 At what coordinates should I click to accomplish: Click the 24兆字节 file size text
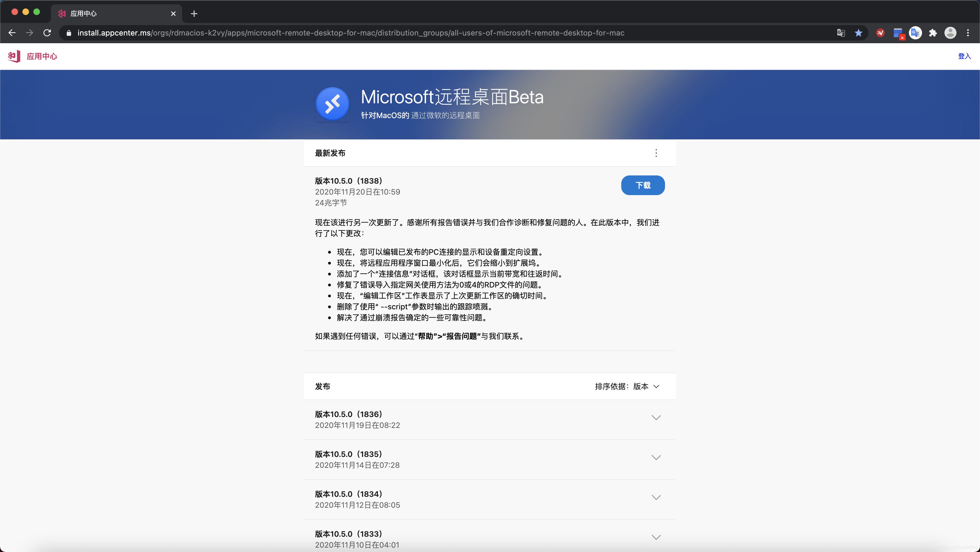click(331, 203)
